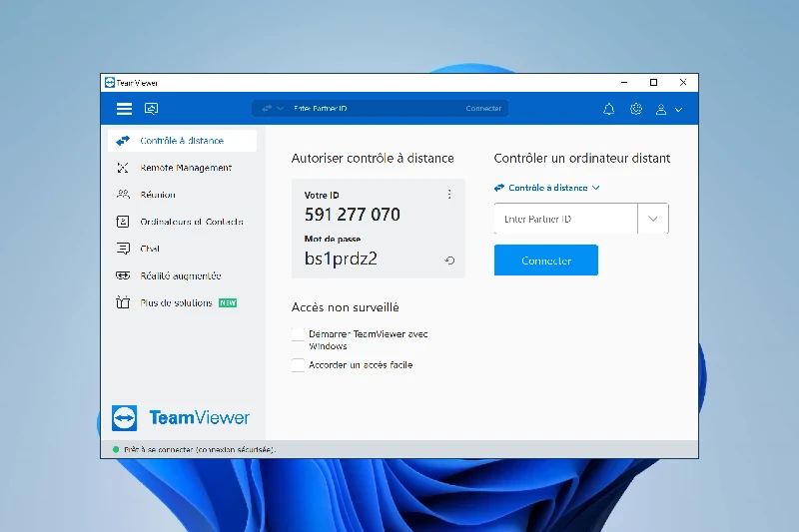Click the Remote Management icon
This screenshot has width=799, height=532.
pos(123,168)
